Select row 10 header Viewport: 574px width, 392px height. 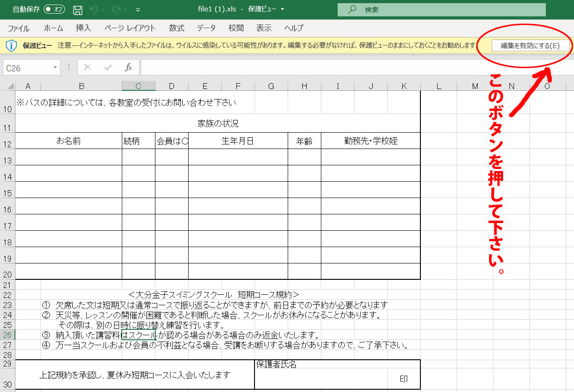(x=7, y=103)
